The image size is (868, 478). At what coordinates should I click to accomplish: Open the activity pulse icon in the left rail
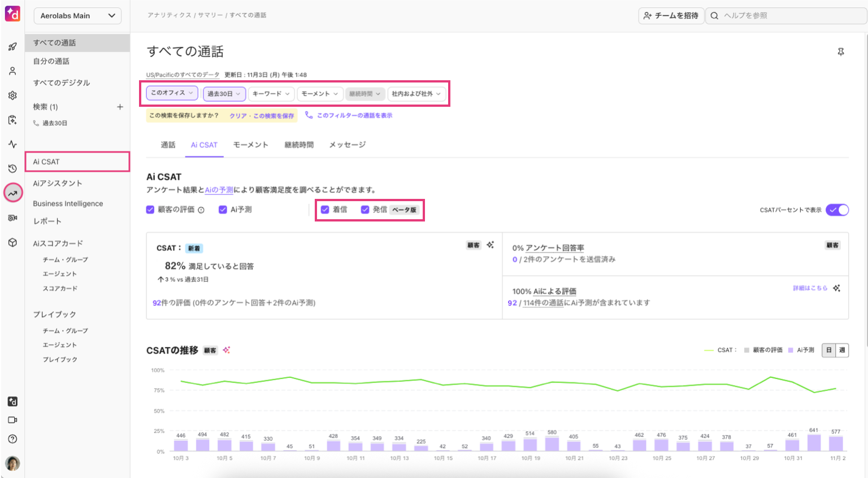12,144
